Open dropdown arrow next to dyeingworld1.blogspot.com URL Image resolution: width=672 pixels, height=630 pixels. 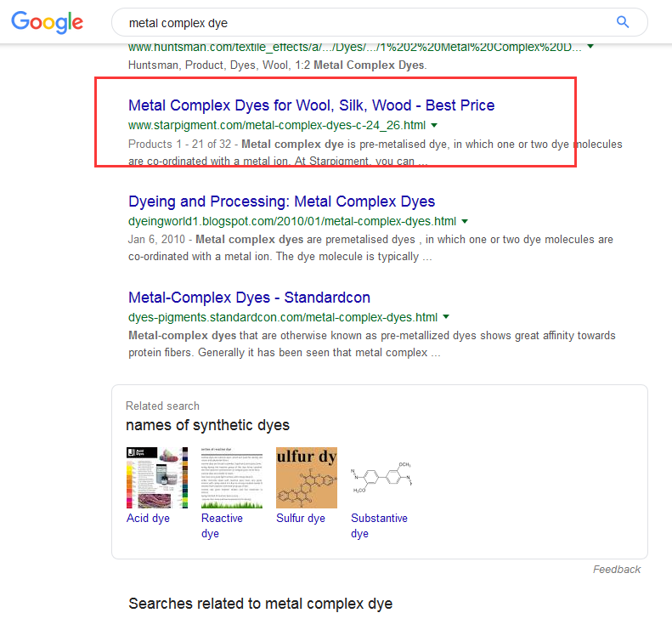(465, 221)
